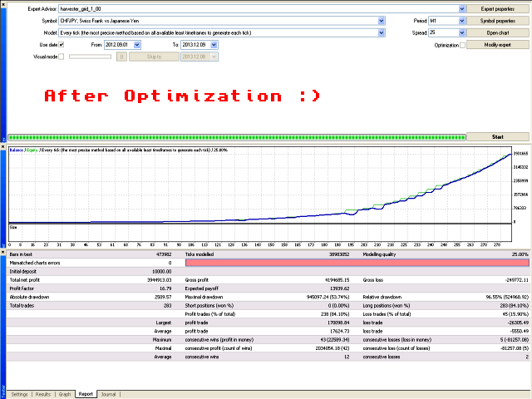The image size is (532, 399).
Task: Open the Skip to date dropdown
Action: coord(214,57)
